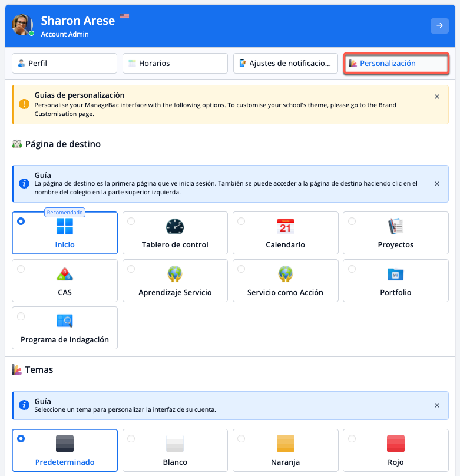The image size is (460, 476).
Task: Select the Inicio radio button
Action: 21,222
